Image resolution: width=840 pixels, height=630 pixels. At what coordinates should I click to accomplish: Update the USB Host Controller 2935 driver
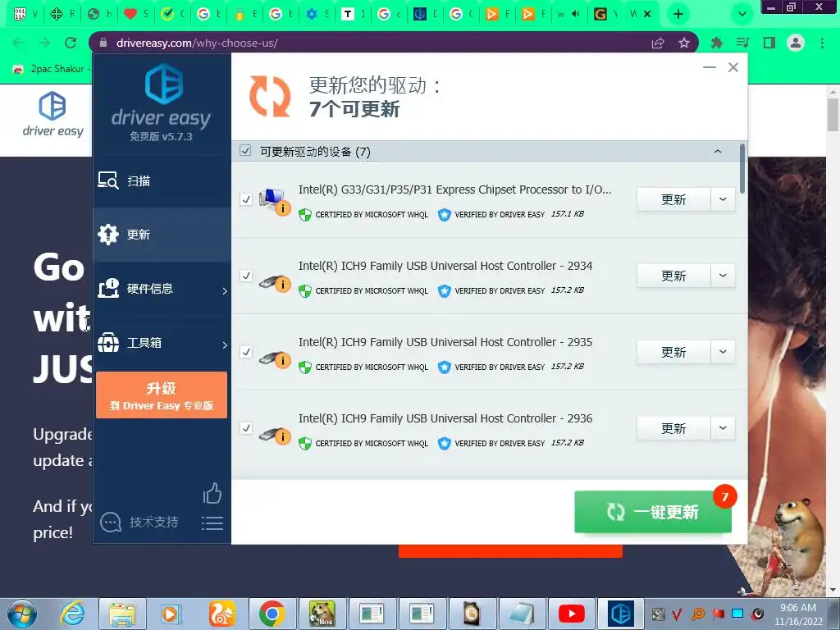pyautogui.click(x=673, y=352)
